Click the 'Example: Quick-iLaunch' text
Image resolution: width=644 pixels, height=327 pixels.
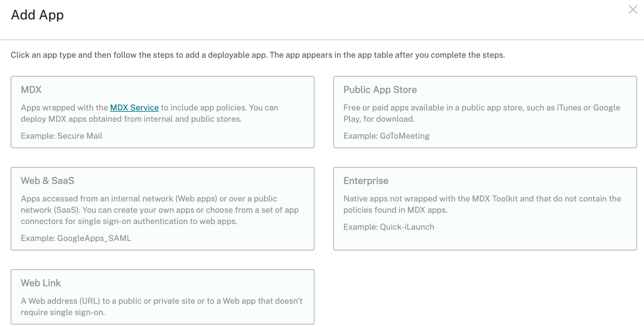point(389,227)
